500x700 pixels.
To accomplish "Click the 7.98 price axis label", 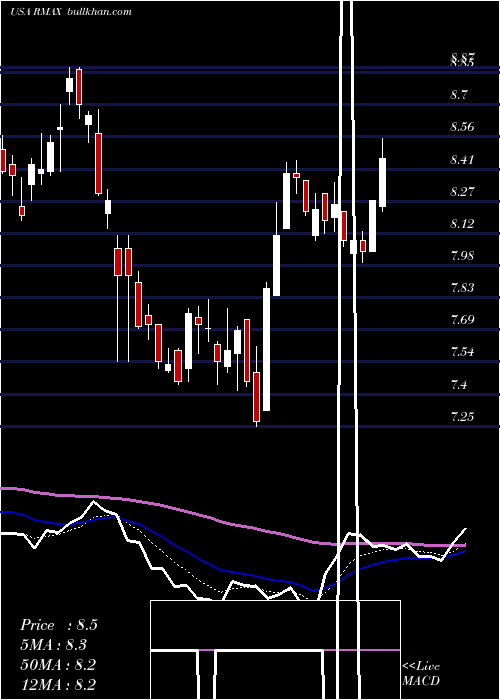I will tap(462, 255).
